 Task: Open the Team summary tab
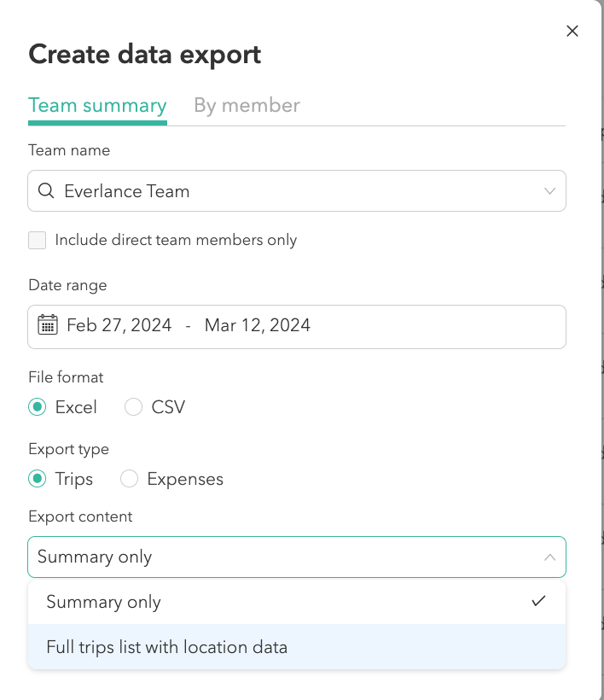coord(97,106)
